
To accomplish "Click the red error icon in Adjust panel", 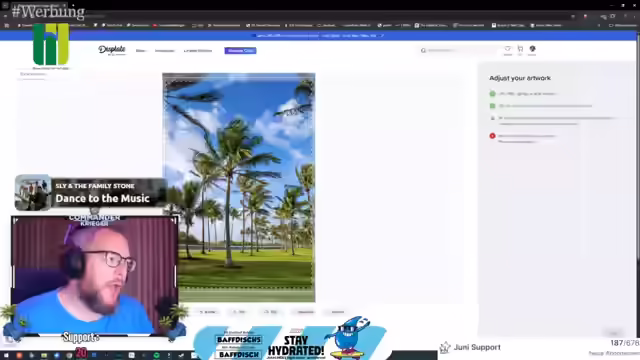I will 492,136.
